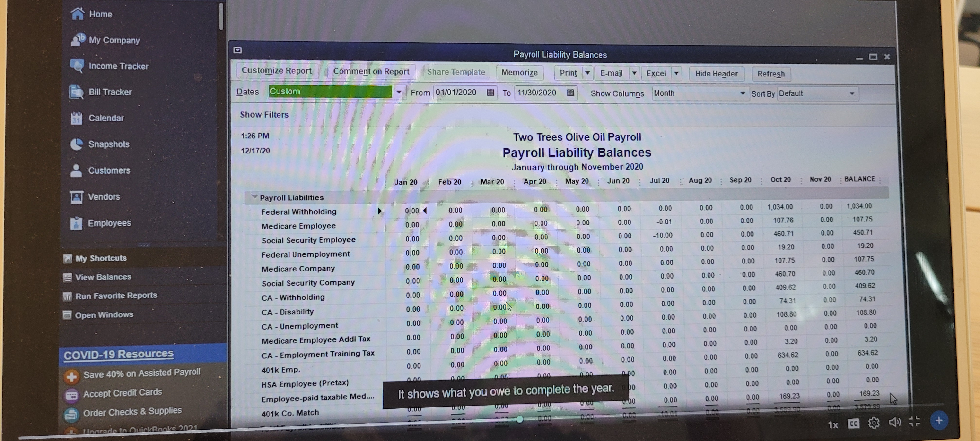The image size is (980, 441).
Task: Expand Show Columns Month dropdown
Action: tap(742, 93)
